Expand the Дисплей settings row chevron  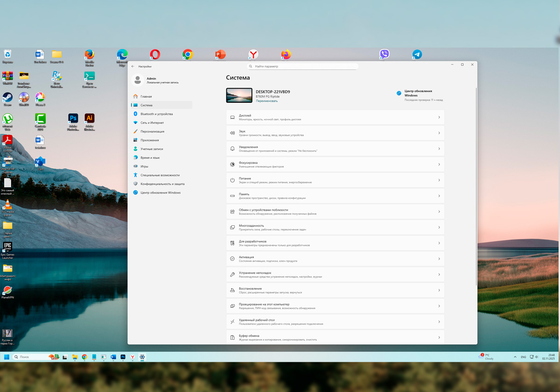pyautogui.click(x=439, y=118)
